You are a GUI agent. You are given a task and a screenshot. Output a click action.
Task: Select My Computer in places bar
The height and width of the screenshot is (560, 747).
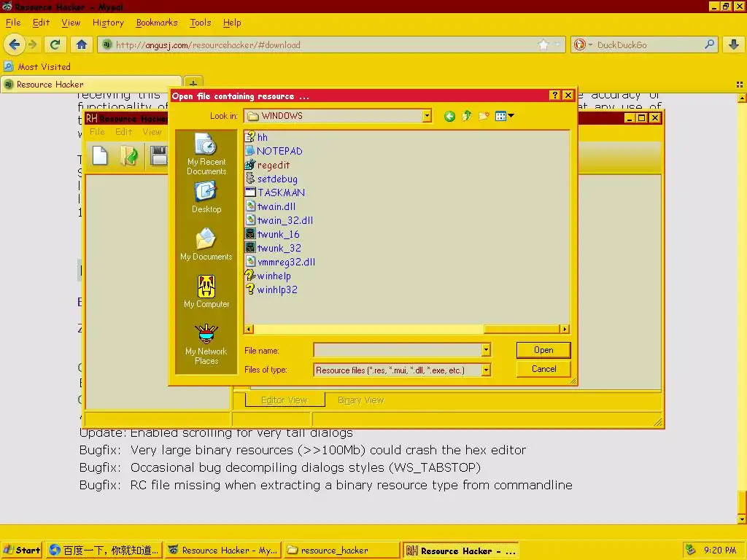[x=206, y=292]
